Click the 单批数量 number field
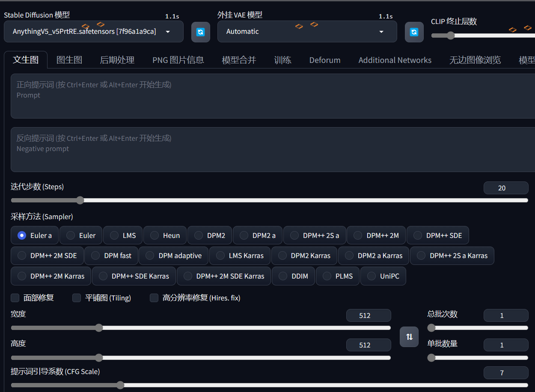Viewport: 535px width, 392px height. [506, 345]
